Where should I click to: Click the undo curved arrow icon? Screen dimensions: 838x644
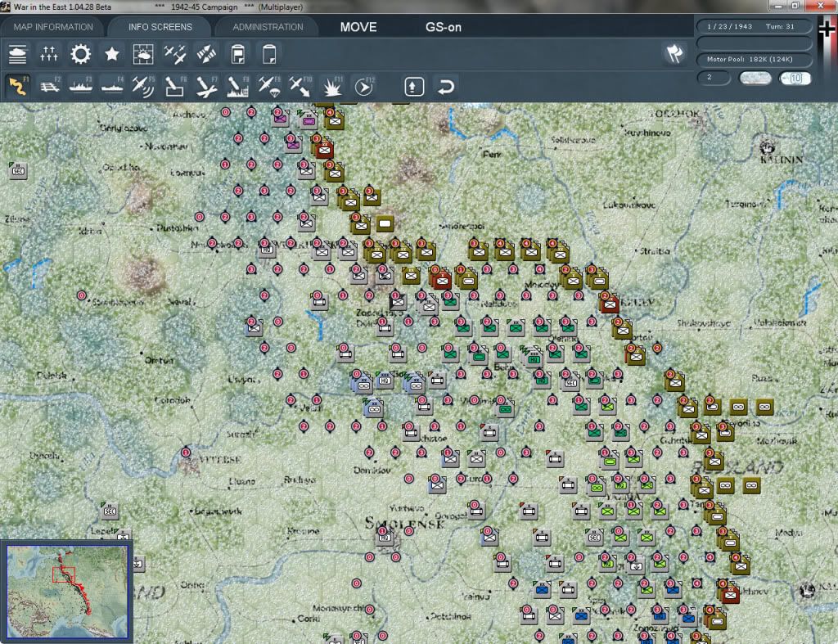[x=446, y=87]
